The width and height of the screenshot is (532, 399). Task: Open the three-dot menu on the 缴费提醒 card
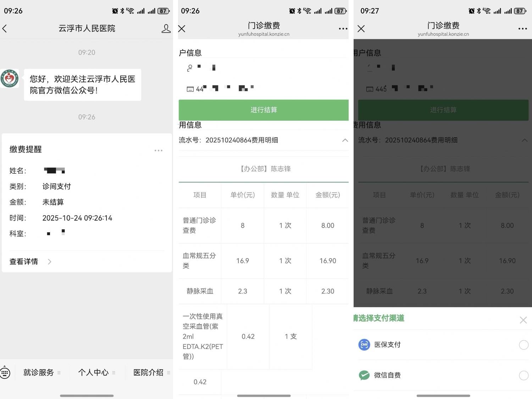click(158, 150)
